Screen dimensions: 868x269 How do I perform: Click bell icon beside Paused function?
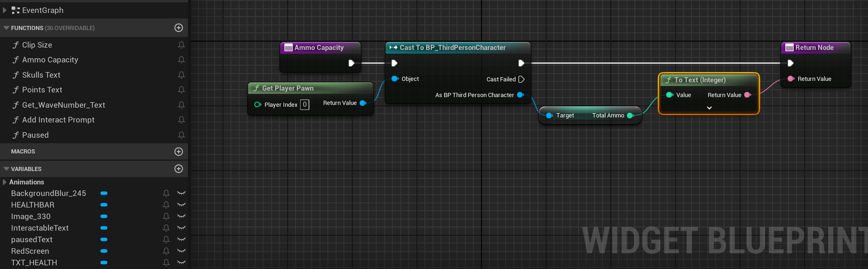click(181, 135)
